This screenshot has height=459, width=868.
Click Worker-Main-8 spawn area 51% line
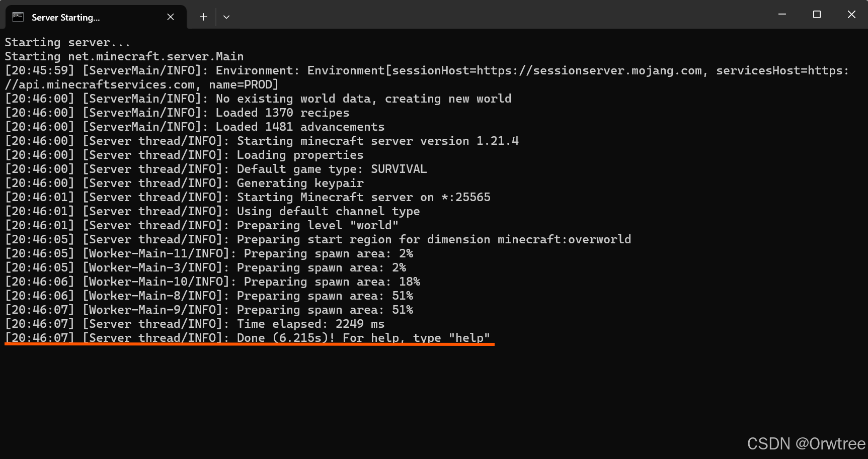[x=209, y=296]
